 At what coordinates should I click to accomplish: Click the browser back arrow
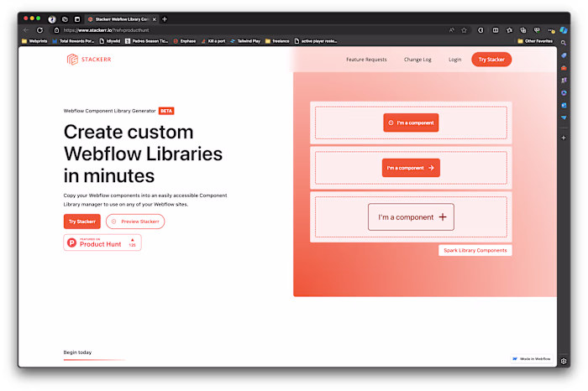pyautogui.click(x=26, y=30)
